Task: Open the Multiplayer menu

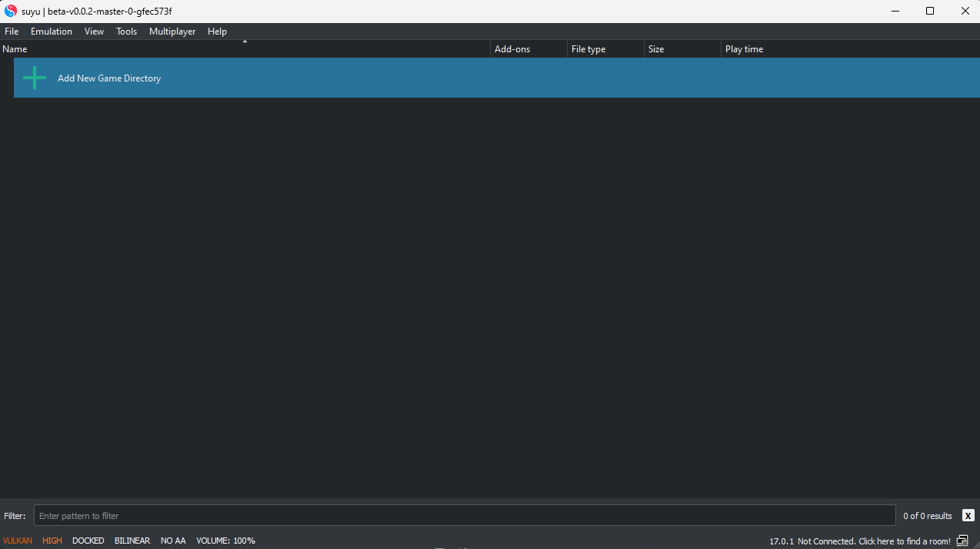Action: [x=172, y=32]
